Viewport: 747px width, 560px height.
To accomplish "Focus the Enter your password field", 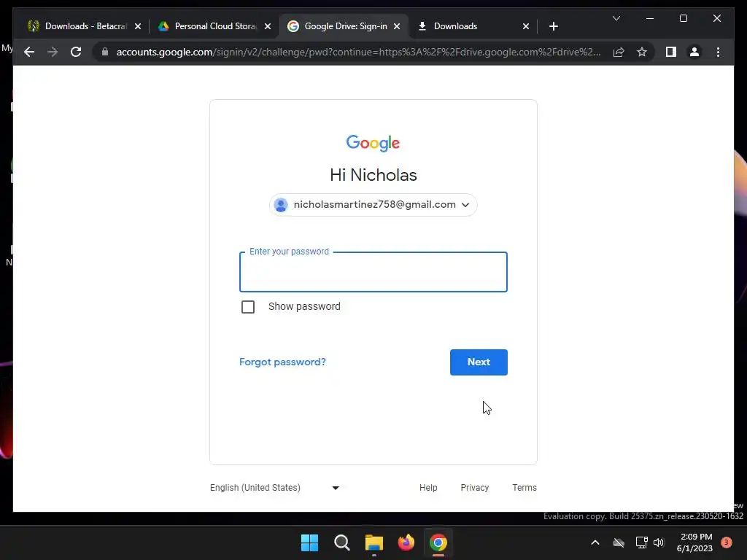I will (x=373, y=272).
